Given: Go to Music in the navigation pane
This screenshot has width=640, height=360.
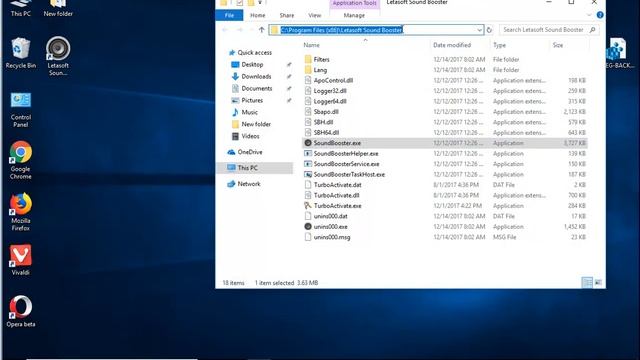Looking at the screenshot, I should tap(249, 112).
